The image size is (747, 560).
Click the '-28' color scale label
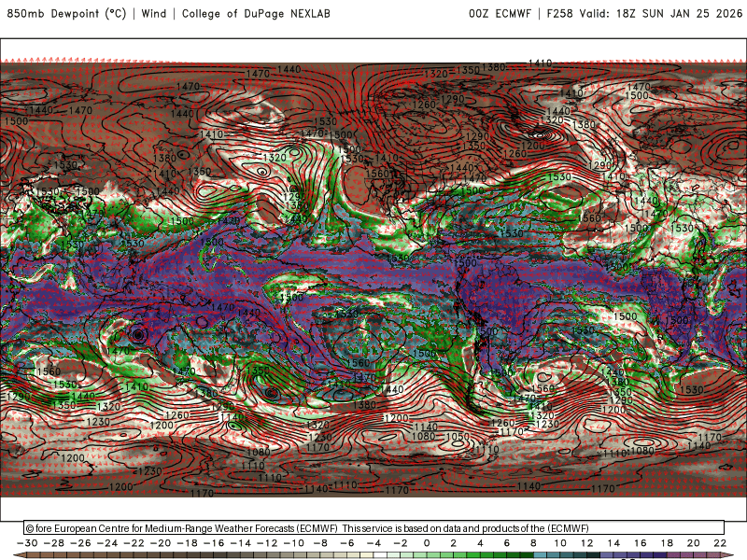point(53,543)
